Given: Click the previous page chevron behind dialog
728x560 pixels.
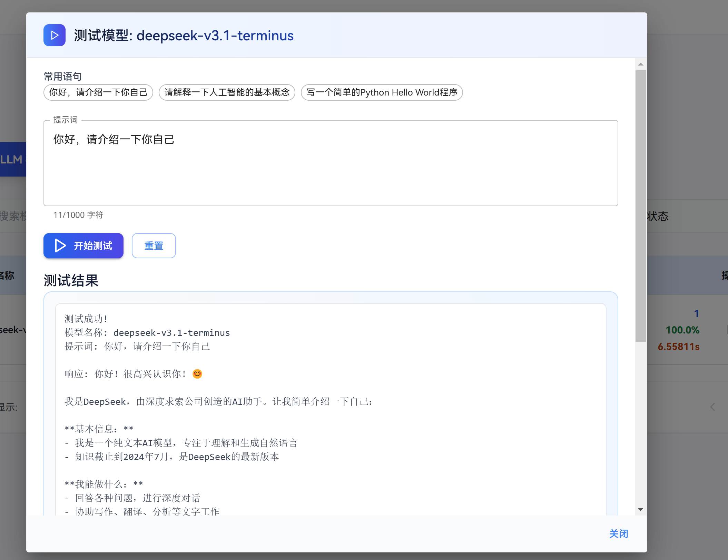Looking at the screenshot, I should [x=712, y=407].
